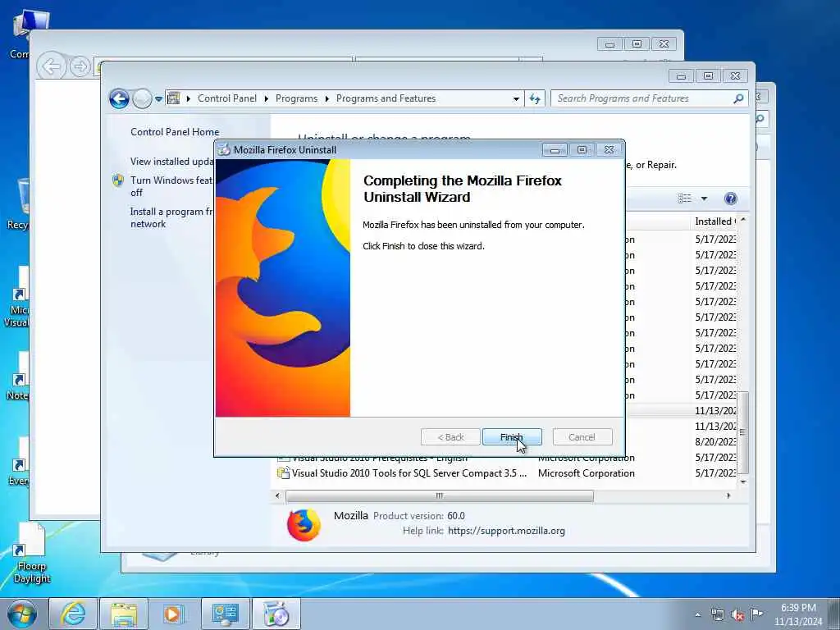
Task: Click the Product version 60.0 value
Action: pyautogui.click(x=456, y=516)
